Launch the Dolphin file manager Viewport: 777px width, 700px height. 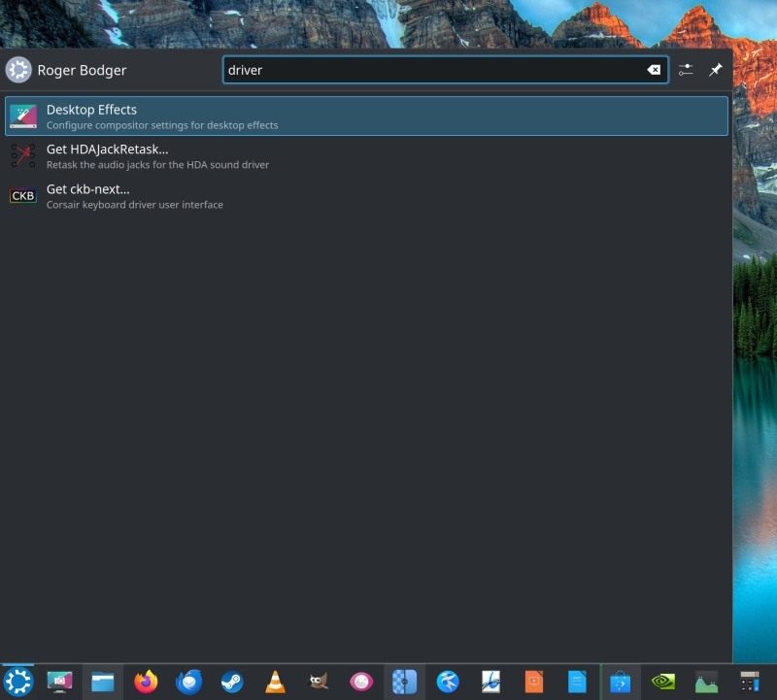point(103,682)
